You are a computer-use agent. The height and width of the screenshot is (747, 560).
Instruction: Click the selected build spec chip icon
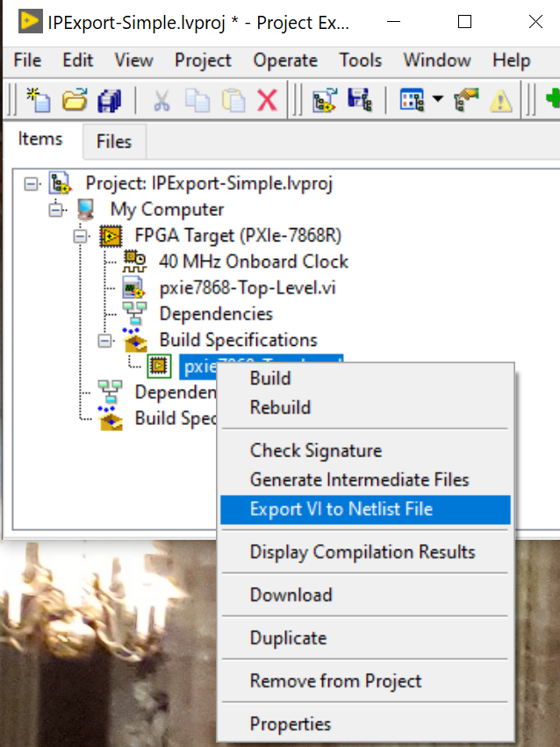tap(159, 366)
